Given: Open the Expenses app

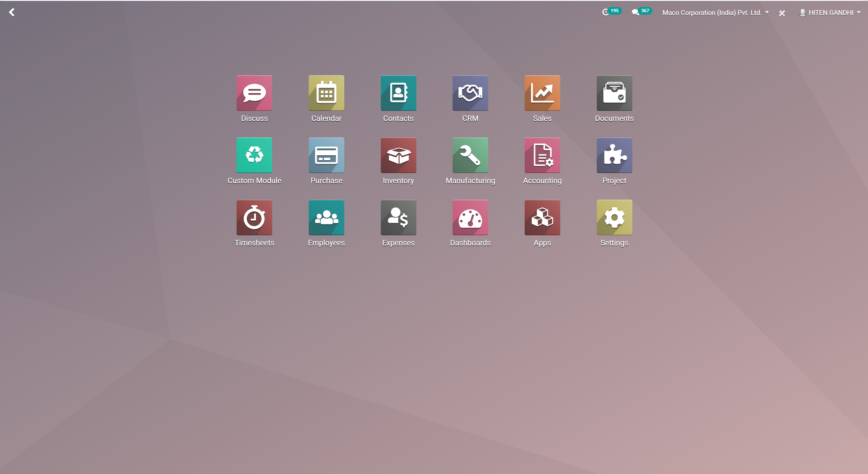Looking at the screenshot, I should 398,217.
